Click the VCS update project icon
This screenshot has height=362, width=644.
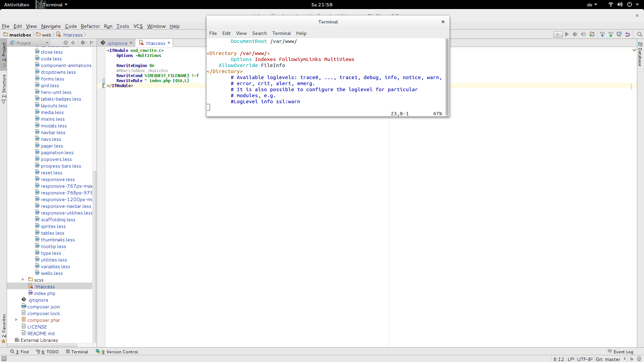click(x=602, y=34)
